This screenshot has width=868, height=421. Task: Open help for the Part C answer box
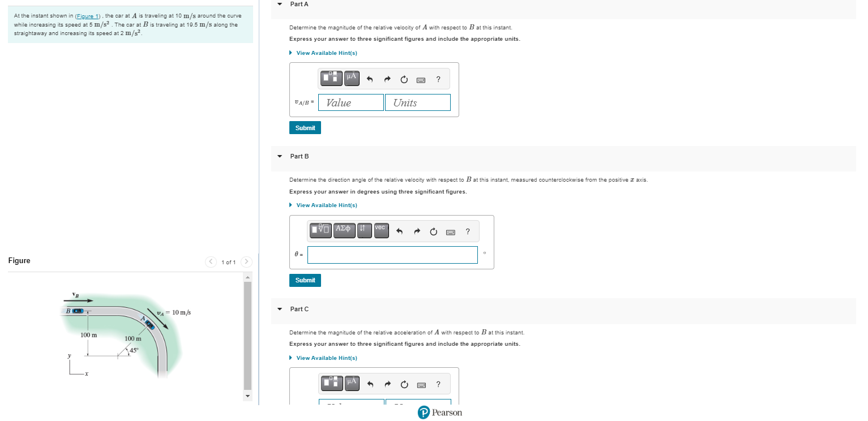[x=438, y=385]
